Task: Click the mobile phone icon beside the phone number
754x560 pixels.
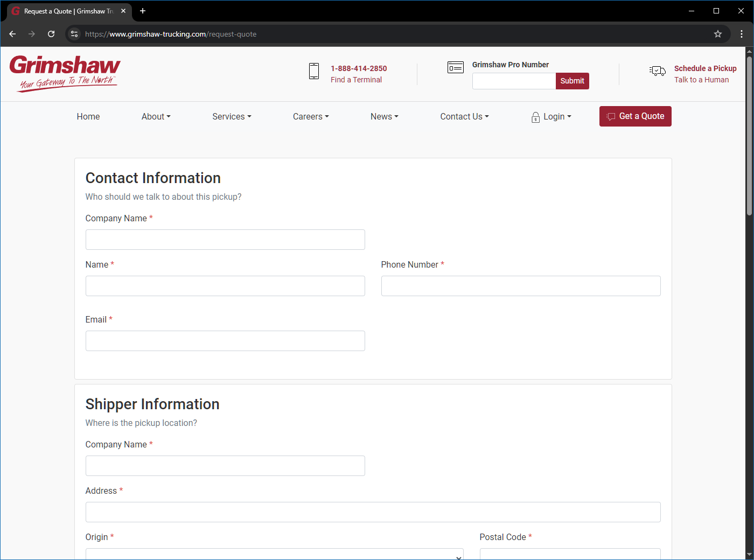Action: tap(314, 71)
